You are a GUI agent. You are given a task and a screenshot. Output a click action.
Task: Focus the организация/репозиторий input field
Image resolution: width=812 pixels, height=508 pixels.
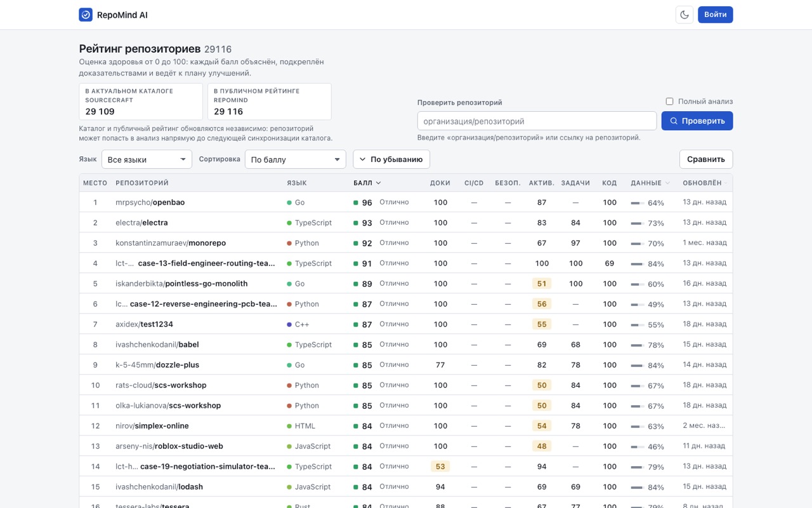point(537,121)
